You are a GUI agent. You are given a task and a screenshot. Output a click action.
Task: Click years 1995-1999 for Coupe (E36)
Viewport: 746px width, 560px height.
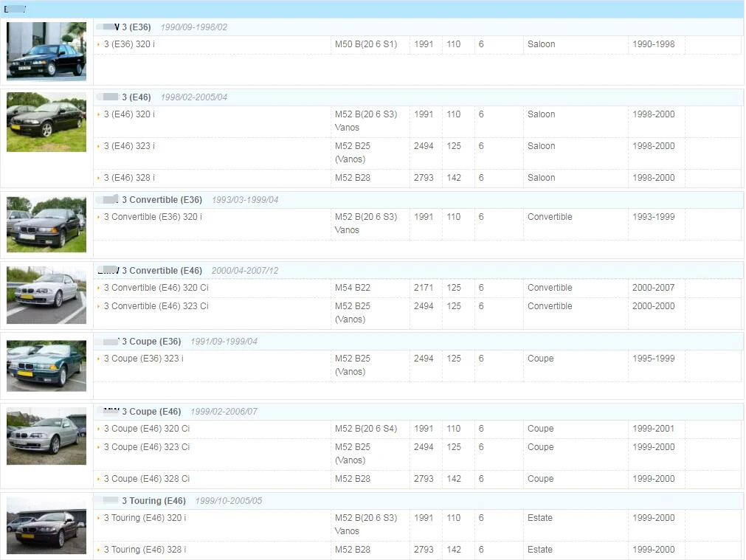(x=654, y=359)
